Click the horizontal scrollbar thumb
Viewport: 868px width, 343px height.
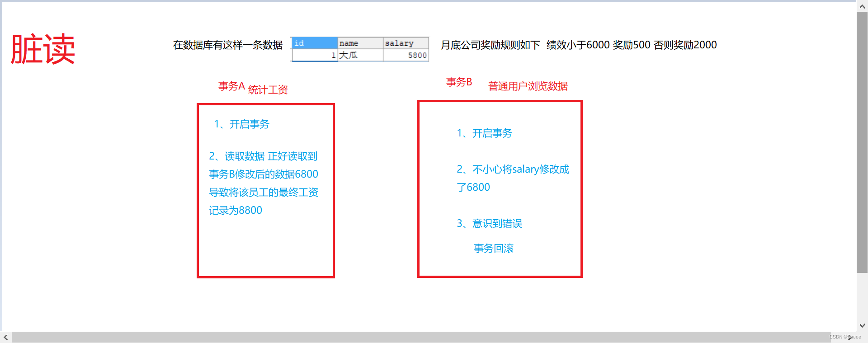(421, 337)
